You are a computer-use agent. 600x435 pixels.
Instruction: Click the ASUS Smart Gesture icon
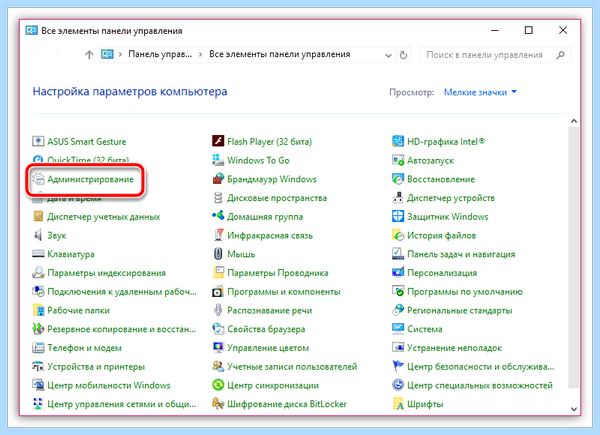(x=38, y=142)
